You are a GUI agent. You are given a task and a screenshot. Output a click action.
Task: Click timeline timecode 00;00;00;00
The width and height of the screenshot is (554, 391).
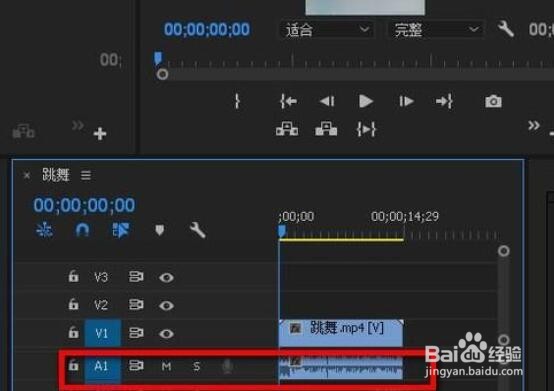[x=84, y=205]
